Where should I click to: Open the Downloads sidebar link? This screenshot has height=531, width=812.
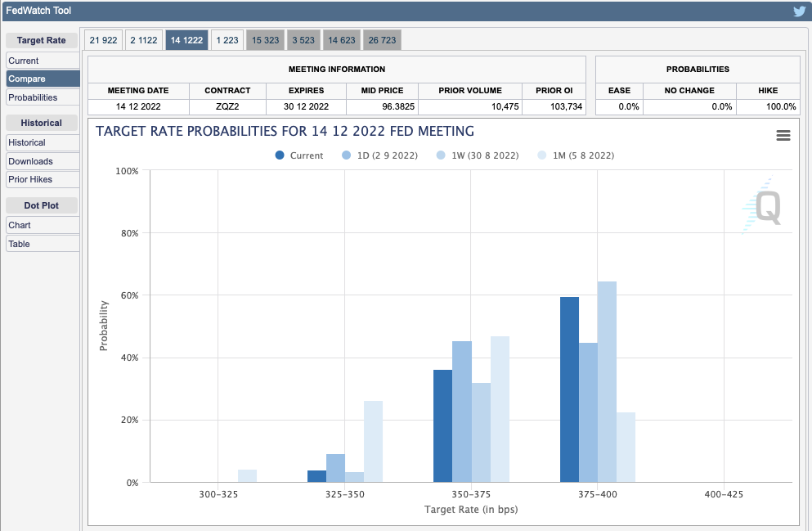pos(43,161)
